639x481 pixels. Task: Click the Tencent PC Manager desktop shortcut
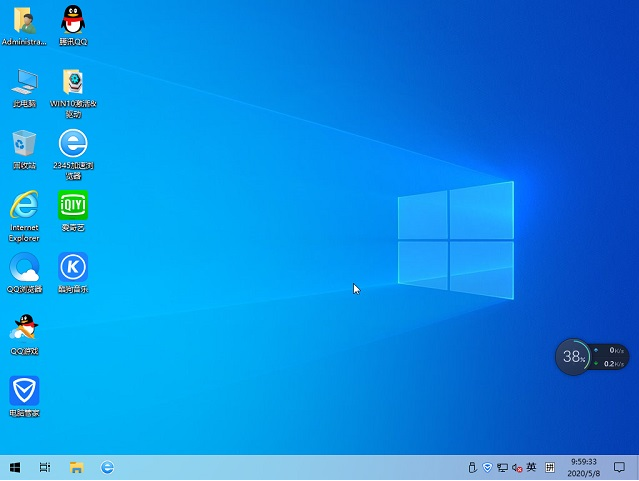click(x=24, y=391)
